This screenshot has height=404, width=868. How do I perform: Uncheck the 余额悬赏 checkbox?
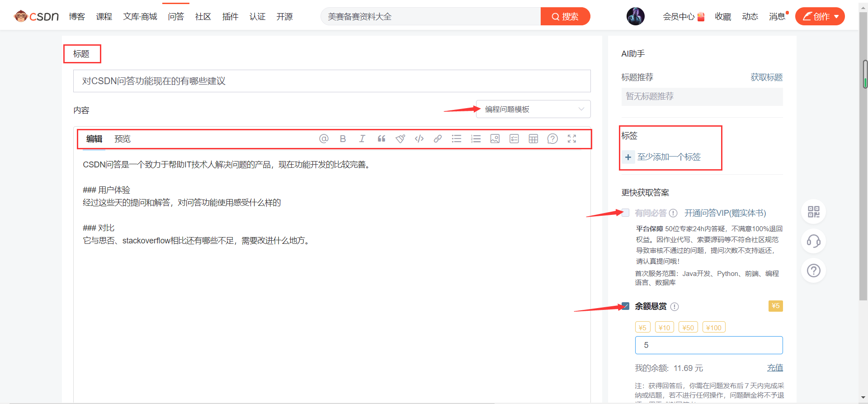pos(626,306)
